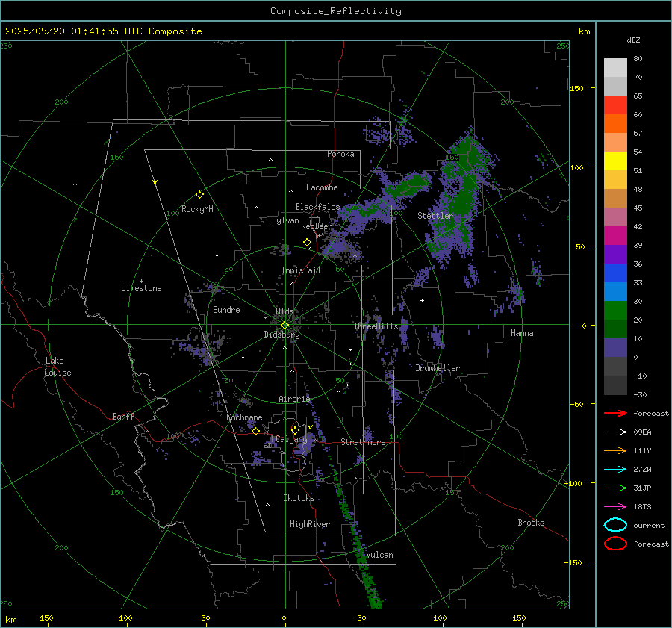Screen dimensions: 672x628
Task: Click the red forecast arrow in legend
Action: click(615, 413)
